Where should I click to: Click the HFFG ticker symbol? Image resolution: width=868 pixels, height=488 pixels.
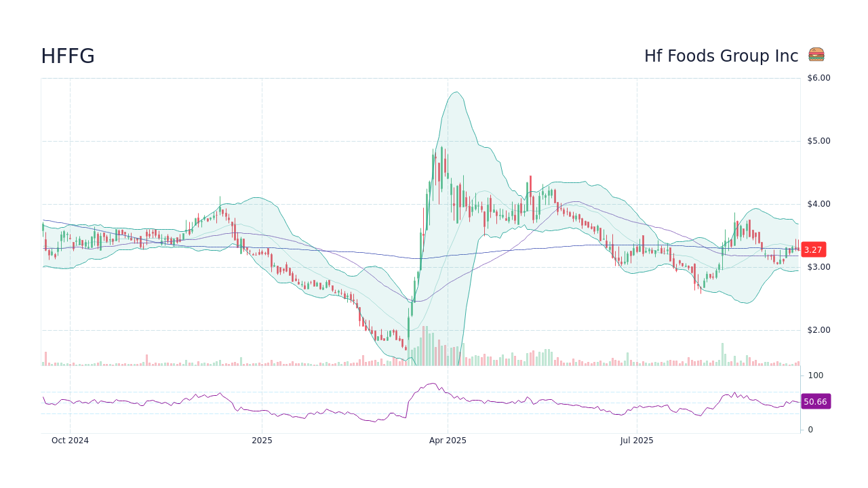[68, 57]
